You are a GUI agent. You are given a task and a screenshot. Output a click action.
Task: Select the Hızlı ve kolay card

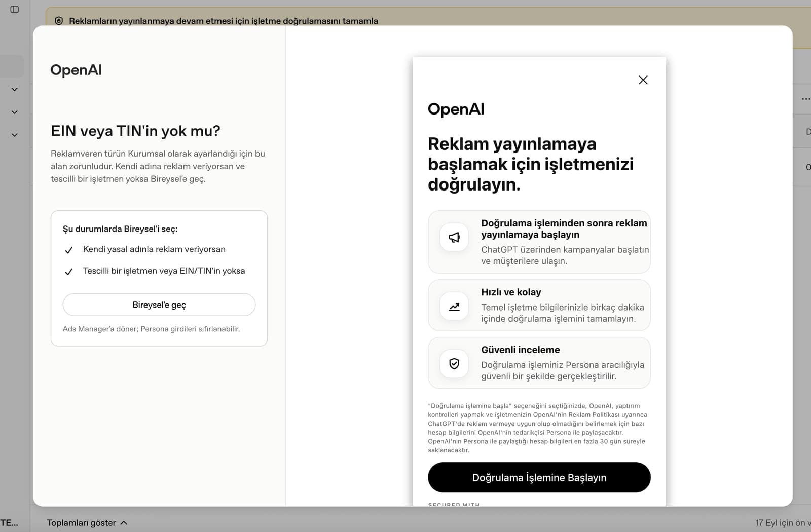(539, 306)
